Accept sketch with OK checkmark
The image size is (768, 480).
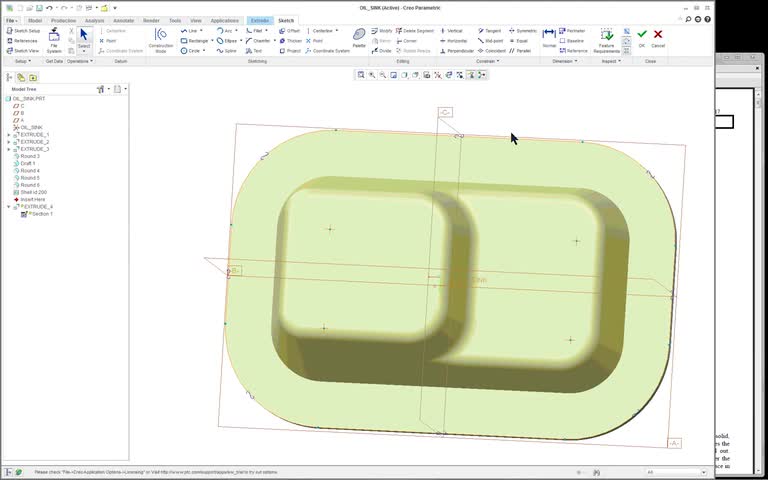642,37
